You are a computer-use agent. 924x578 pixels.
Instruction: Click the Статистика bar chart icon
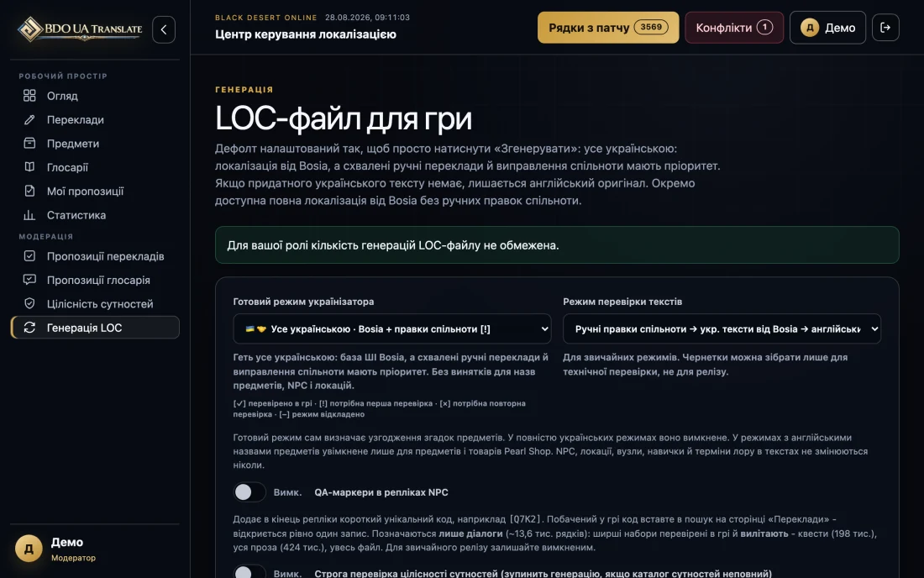[29, 215]
